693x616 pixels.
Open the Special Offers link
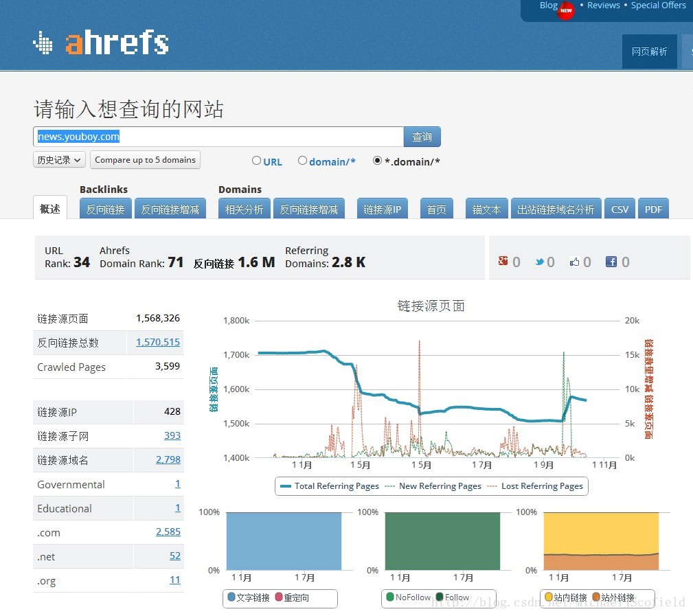point(658,5)
